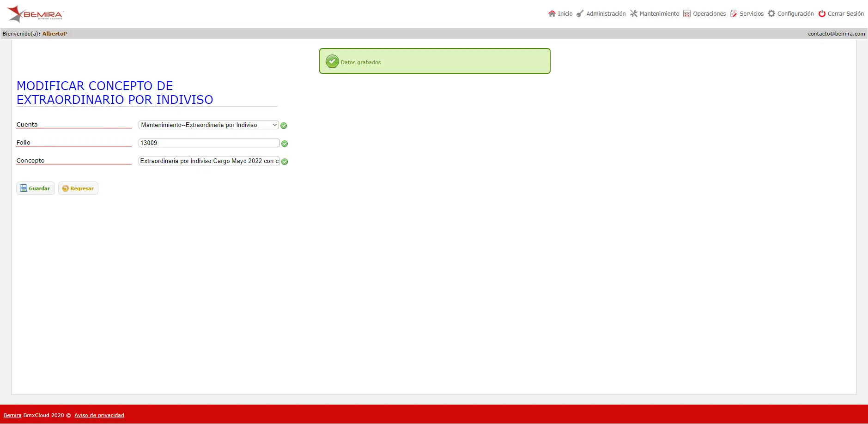Save changes with the Guardar button

click(36, 188)
